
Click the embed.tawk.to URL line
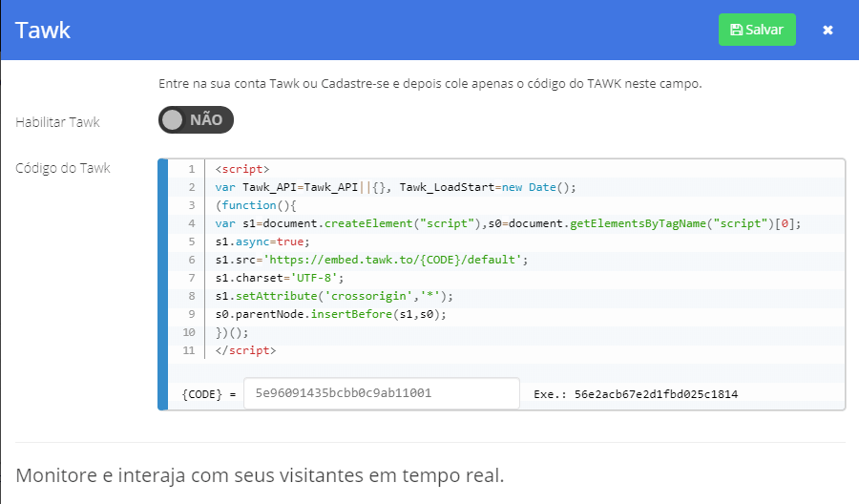click(371, 260)
